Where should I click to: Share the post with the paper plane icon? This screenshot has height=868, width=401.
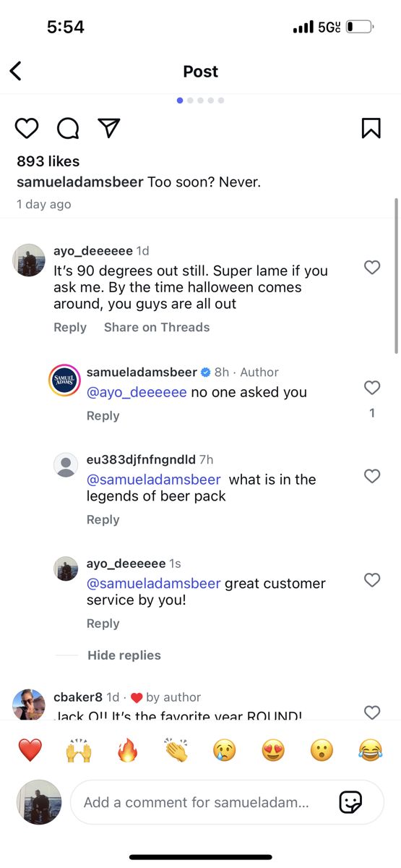(108, 128)
